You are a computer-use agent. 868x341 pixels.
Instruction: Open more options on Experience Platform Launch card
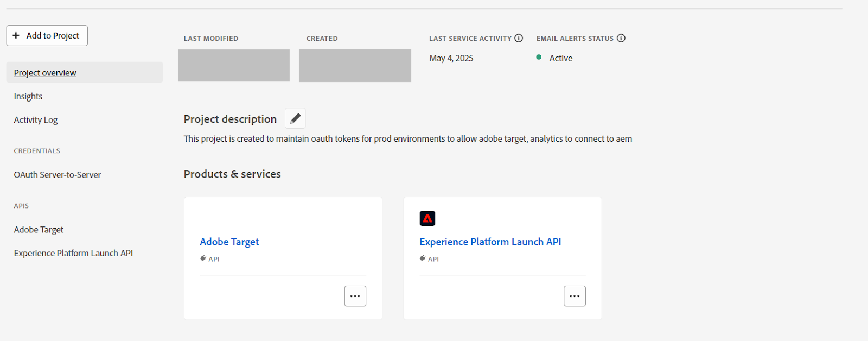pyautogui.click(x=575, y=296)
